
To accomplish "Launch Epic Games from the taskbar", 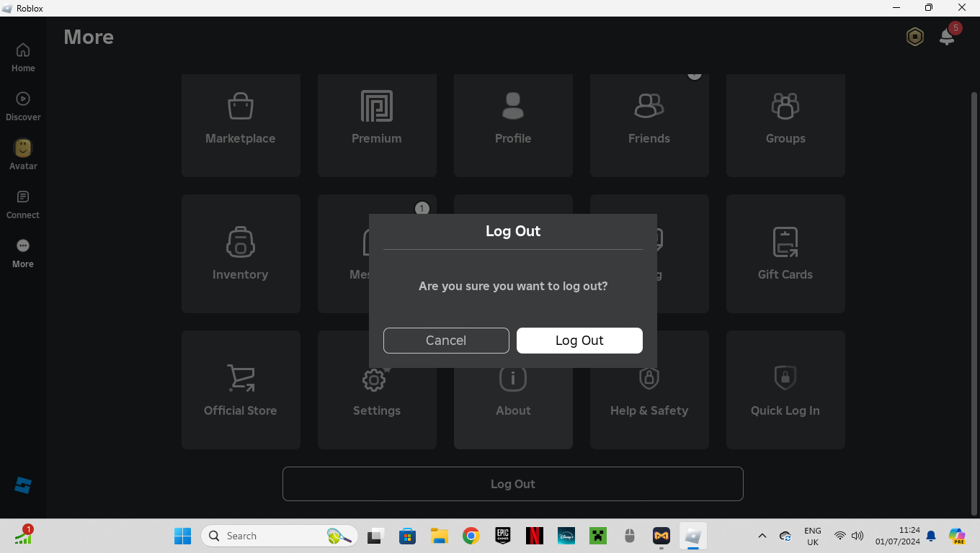I will click(503, 536).
